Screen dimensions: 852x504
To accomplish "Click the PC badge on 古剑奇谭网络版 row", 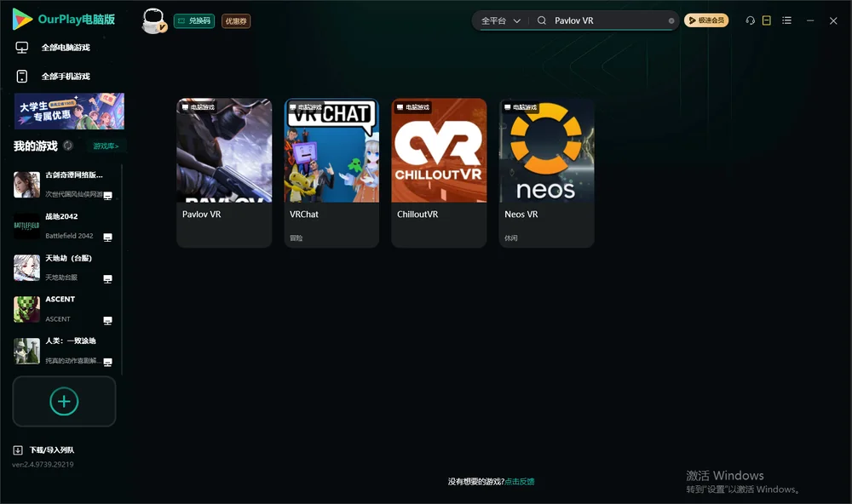I will point(107,196).
